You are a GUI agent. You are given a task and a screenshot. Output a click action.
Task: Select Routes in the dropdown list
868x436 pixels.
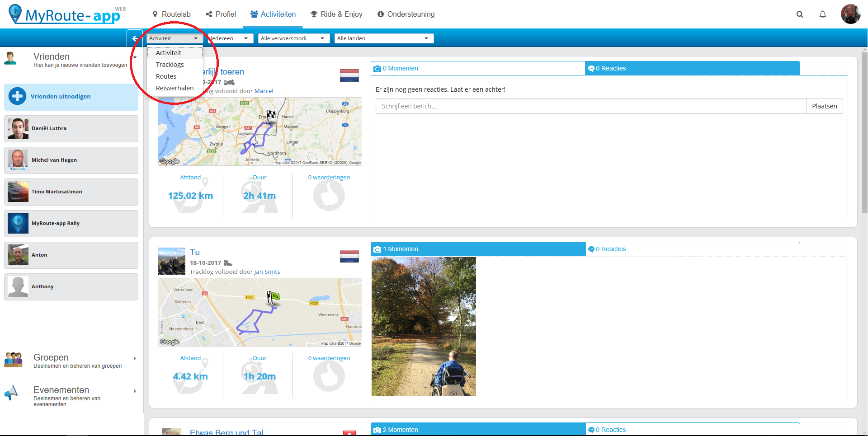[175, 76]
